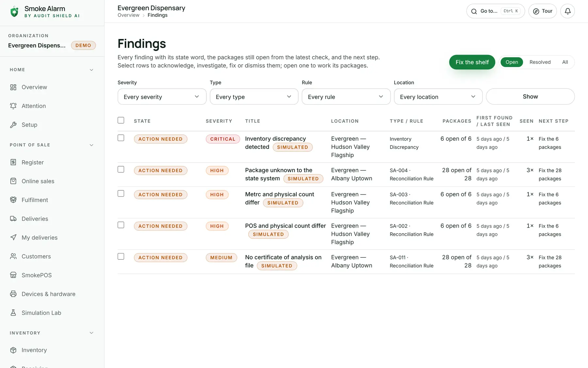Click the Fix the shelf button
The height and width of the screenshot is (368, 588).
[472, 62]
